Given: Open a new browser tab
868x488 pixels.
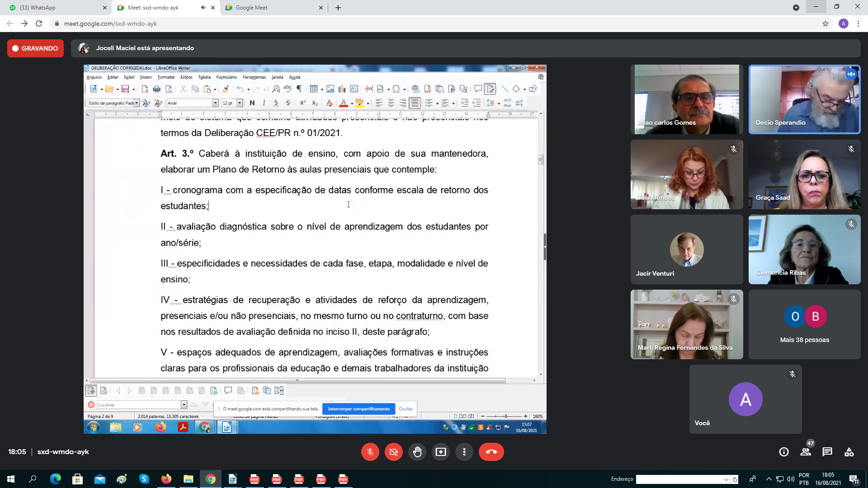Looking at the screenshot, I should coord(338,8).
